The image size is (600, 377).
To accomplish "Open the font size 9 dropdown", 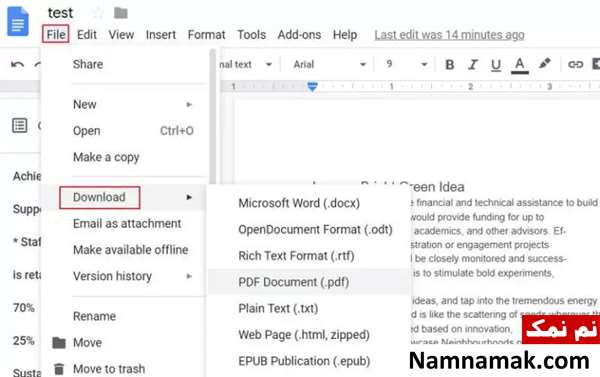I will pyautogui.click(x=406, y=64).
